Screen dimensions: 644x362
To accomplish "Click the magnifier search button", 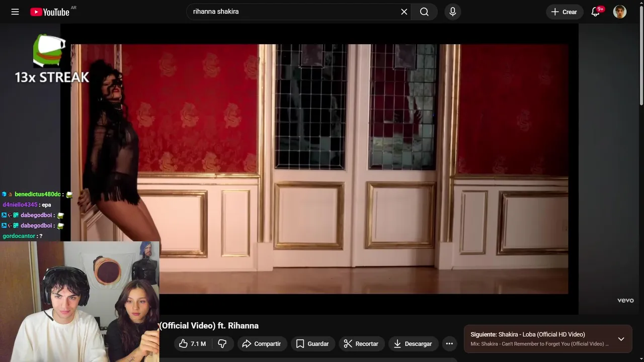I will (424, 12).
